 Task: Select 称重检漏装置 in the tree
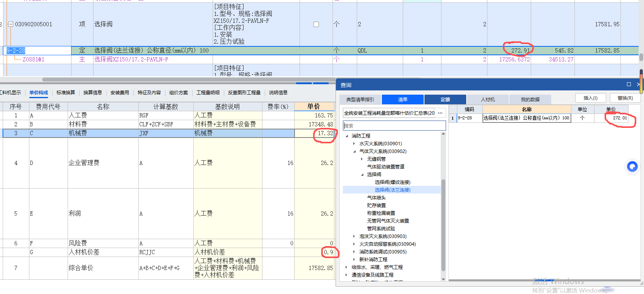(x=381, y=213)
